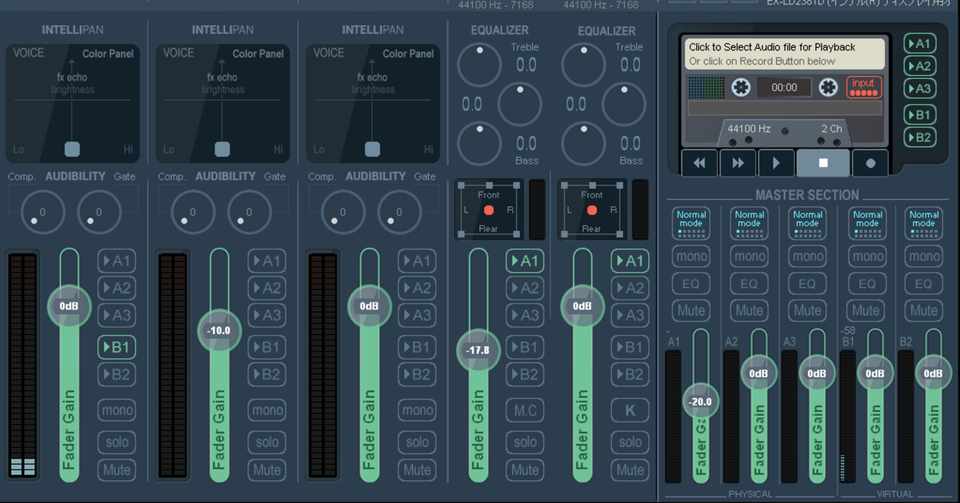Image resolution: width=960 pixels, height=503 pixels.
Task: Toggle mono on the -10.0 strip
Action: (266, 410)
